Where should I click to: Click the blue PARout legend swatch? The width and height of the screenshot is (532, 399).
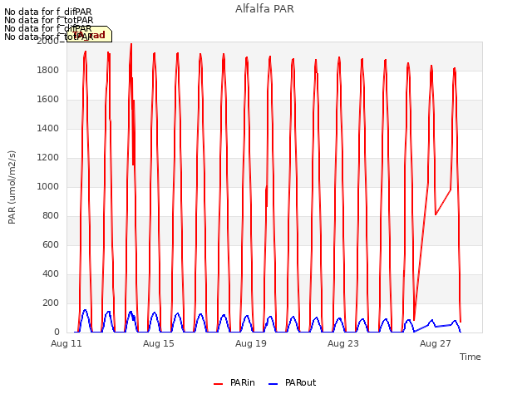point(273,384)
